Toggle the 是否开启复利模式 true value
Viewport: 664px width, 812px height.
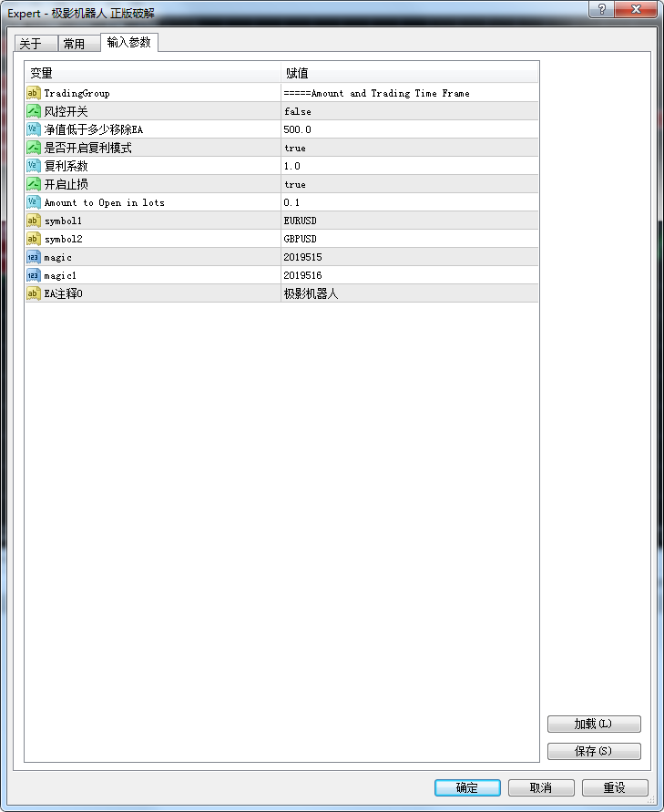295,148
